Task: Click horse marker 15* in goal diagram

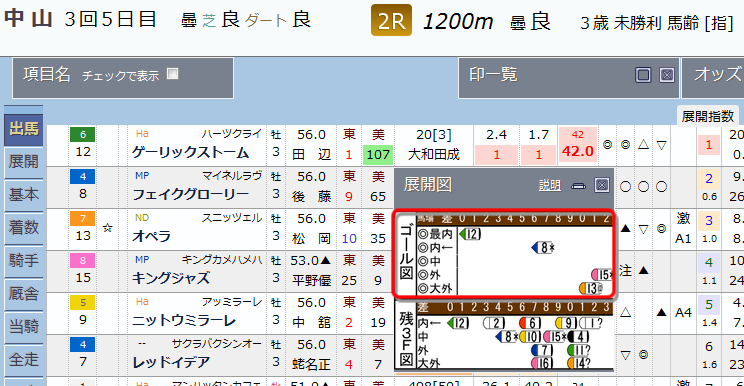Action: pos(602,275)
